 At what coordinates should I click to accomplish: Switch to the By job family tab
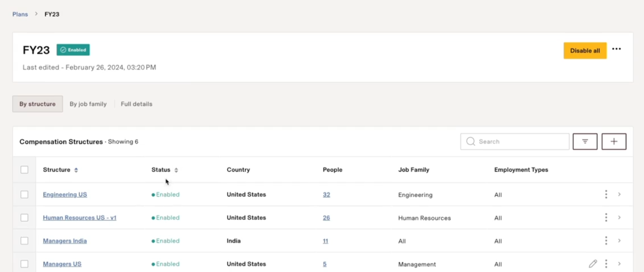88,104
